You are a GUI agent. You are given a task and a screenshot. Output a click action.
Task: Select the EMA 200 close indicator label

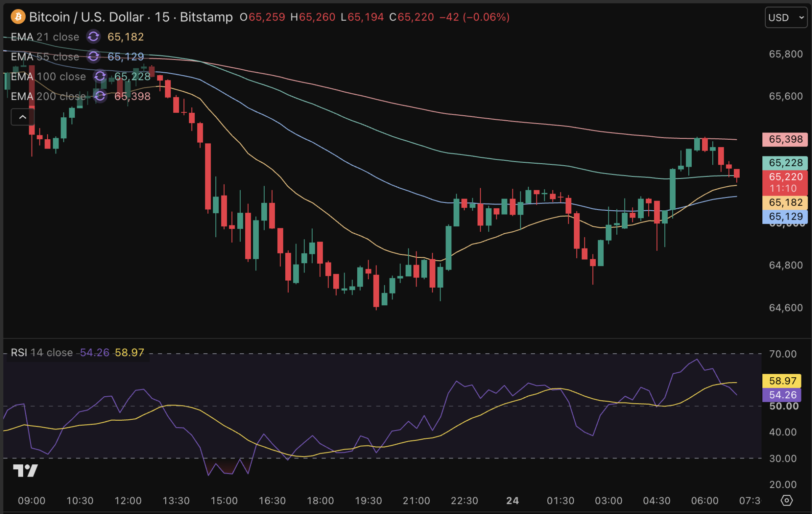(48, 96)
